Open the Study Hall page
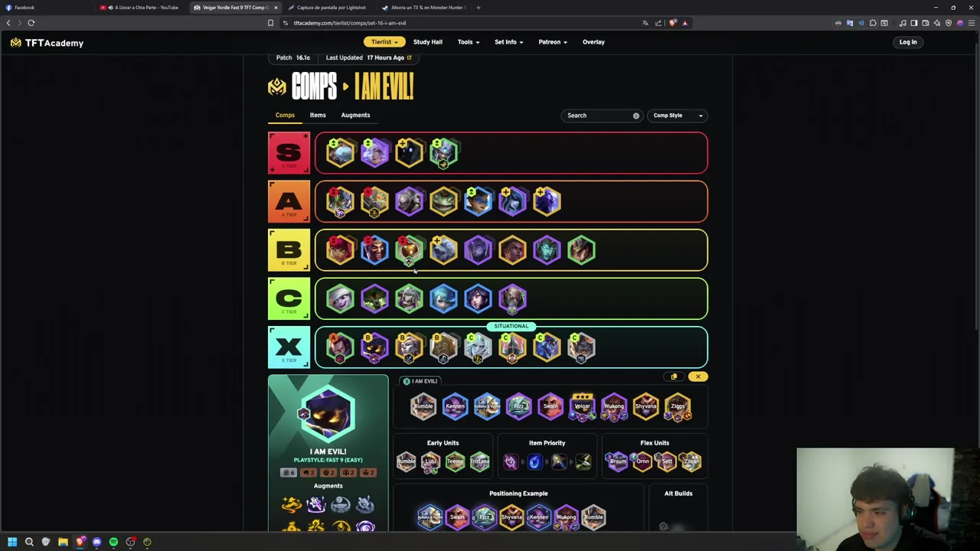 pyautogui.click(x=428, y=42)
